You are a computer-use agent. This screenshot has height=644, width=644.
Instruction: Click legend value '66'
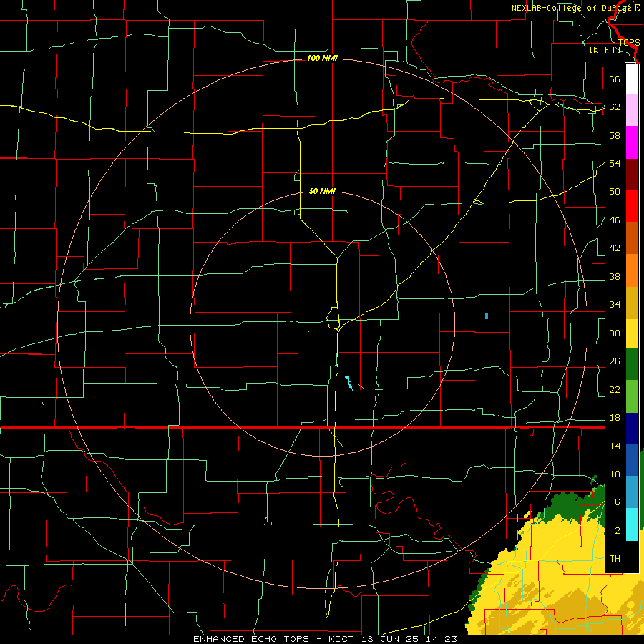pos(615,79)
